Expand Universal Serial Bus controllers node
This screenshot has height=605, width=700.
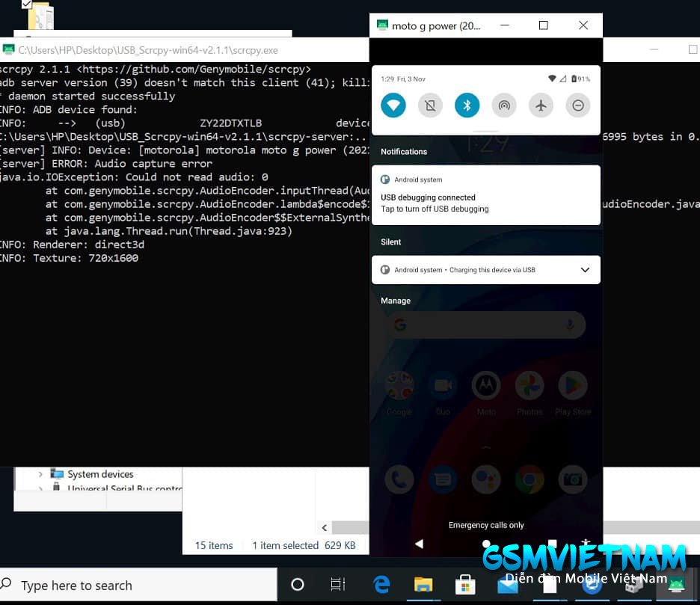40,488
